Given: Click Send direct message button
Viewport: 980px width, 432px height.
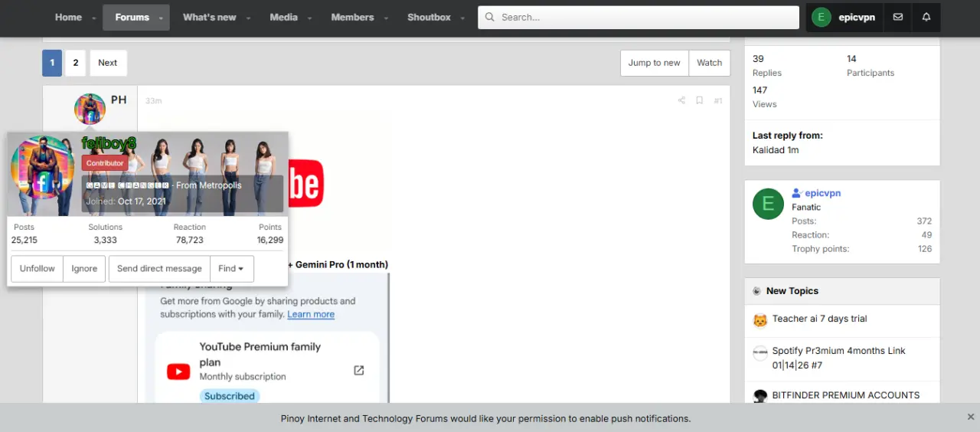Looking at the screenshot, I should 159,269.
